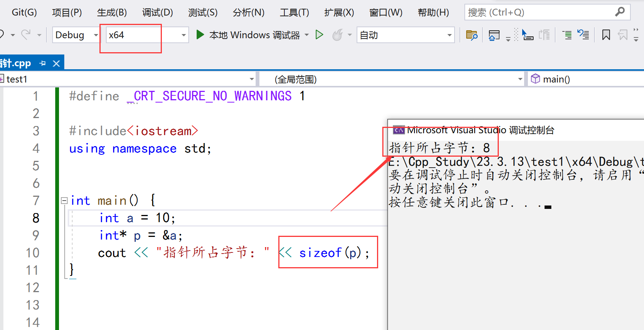The height and width of the screenshot is (330, 644).
Task: Open the (全局范围) scope dropdown
Action: [392, 79]
